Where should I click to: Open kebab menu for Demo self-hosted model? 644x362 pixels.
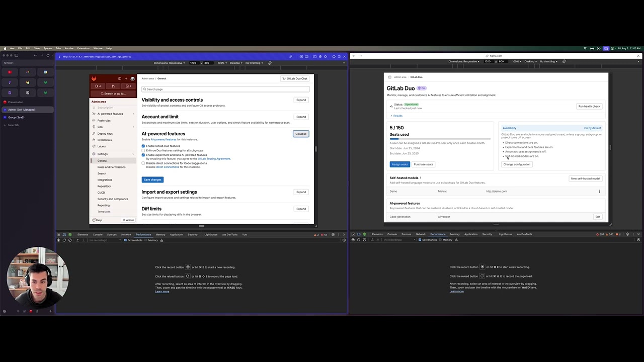click(x=599, y=191)
